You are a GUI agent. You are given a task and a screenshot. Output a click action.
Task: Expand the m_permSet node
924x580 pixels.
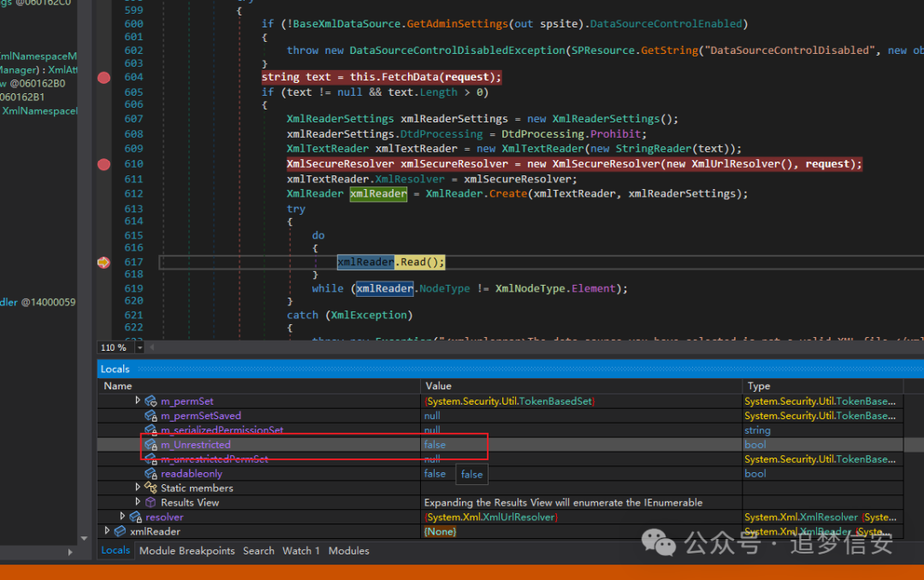click(137, 400)
